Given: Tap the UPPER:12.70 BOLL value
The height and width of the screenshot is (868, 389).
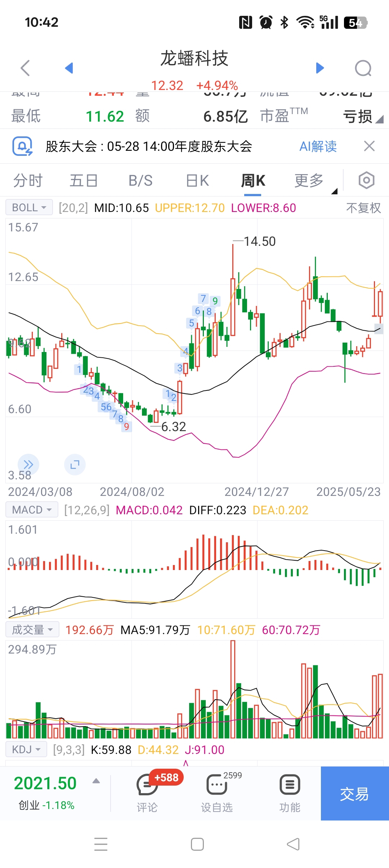Looking at the screenshot, I should pyautogui.click(x=190, y=208).
